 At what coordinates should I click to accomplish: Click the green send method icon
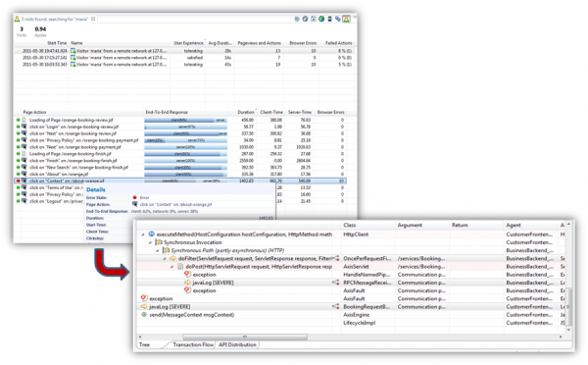pos(144,315)
